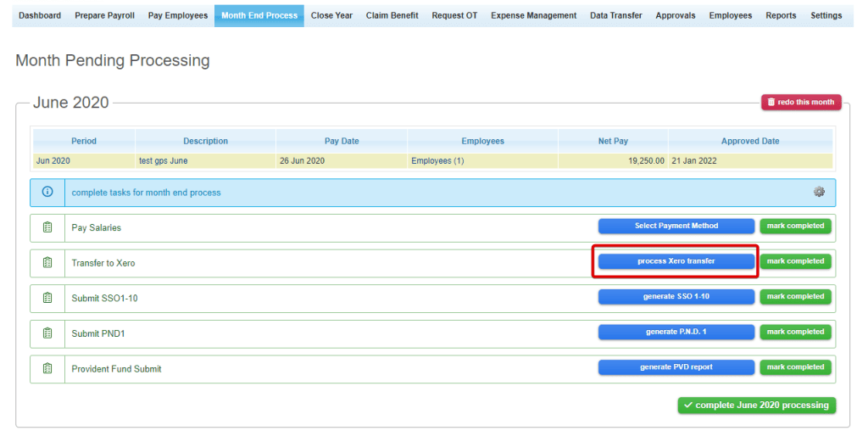The image size is (868, 442).
Task: Go to the Request OT tab
Action: tap(454, 15)
